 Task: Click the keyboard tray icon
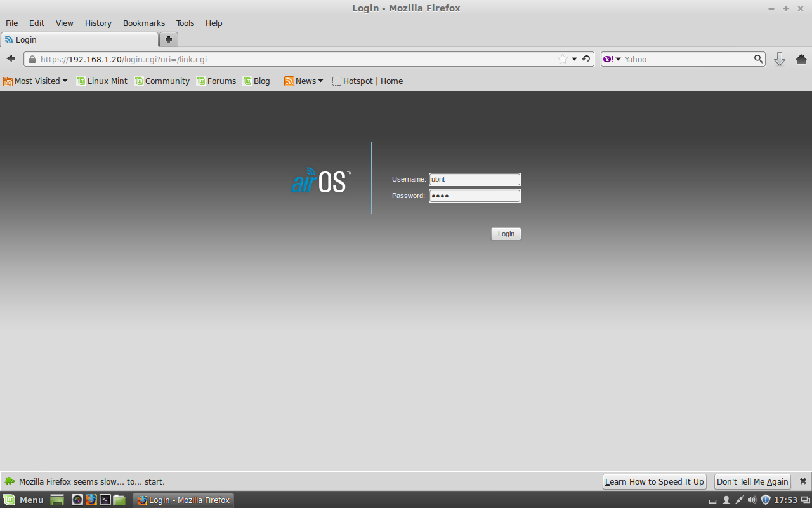coord(713,502)
